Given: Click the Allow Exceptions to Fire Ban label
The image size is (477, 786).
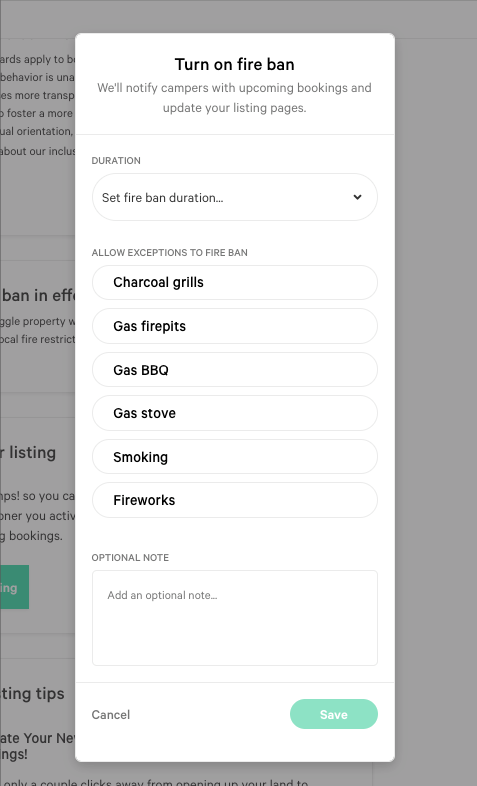Looking at the screenshot, I should point(169,253).
